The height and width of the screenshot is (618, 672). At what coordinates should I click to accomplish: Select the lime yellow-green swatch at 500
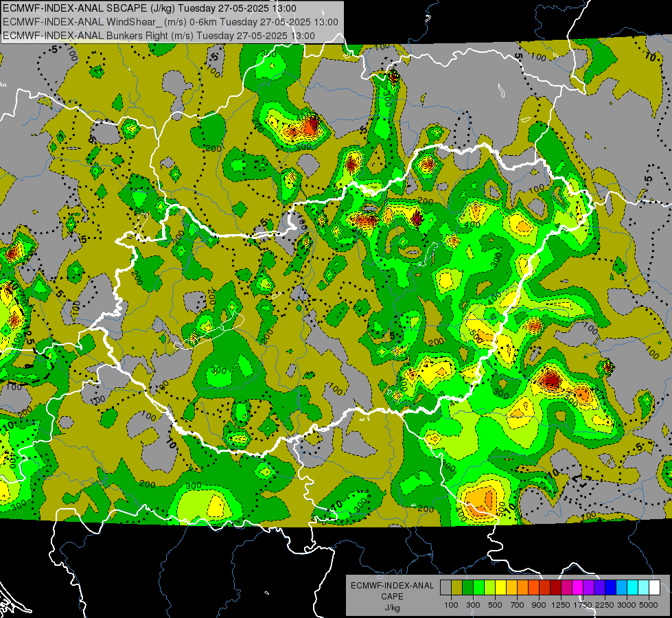pos(489,588)
